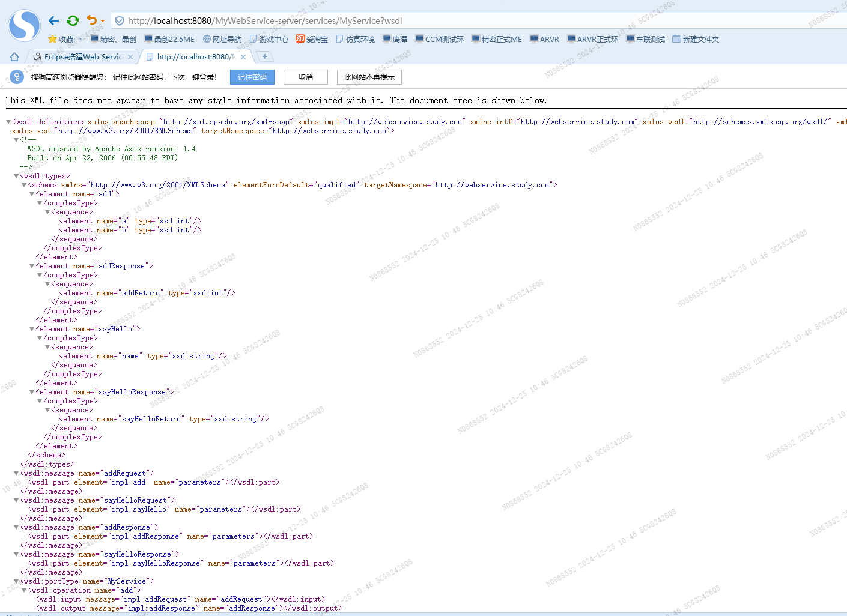Collapse the schema xmlns node

(24, 185)
